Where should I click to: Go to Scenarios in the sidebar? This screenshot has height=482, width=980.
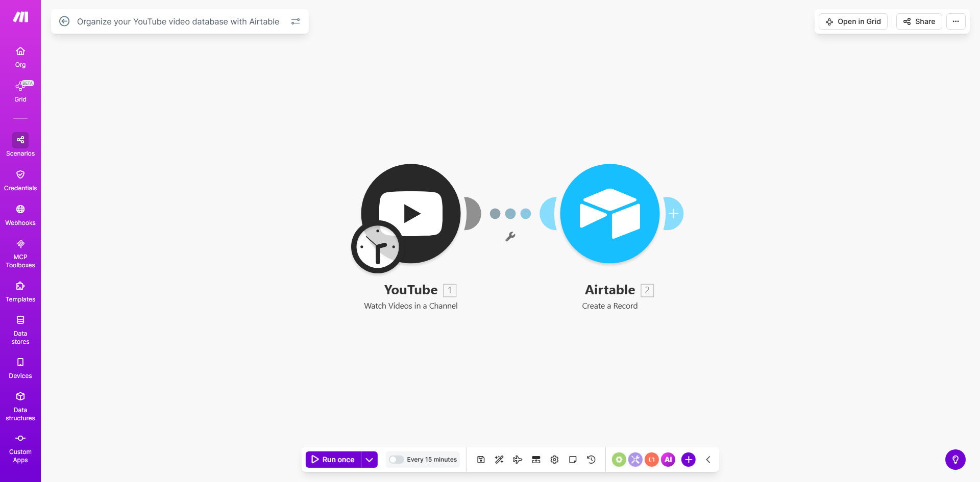[20, 145]
